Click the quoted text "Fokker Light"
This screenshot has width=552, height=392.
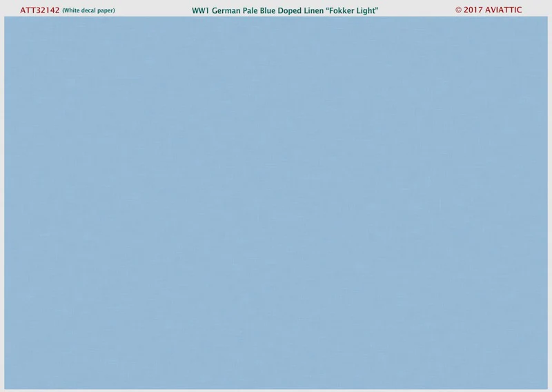(x=352, y=10)
